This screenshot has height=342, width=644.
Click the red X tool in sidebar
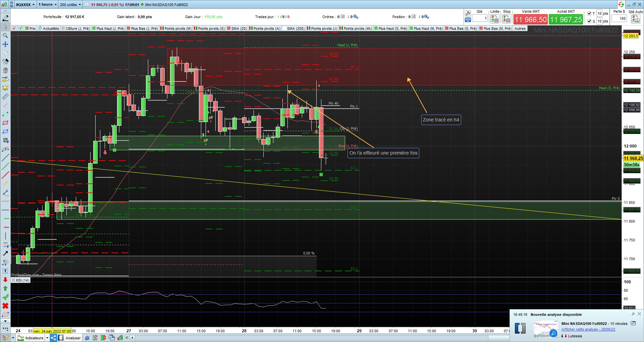point(5,306)
